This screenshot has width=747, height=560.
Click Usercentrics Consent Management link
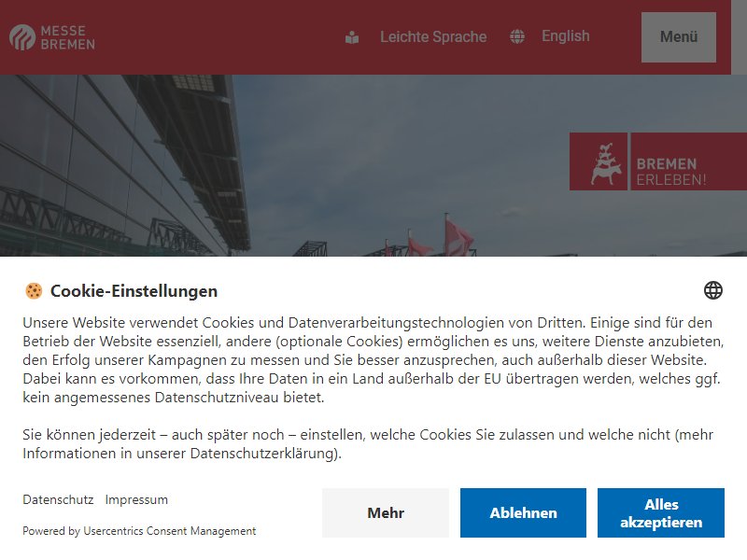click(x=170, y=530)
